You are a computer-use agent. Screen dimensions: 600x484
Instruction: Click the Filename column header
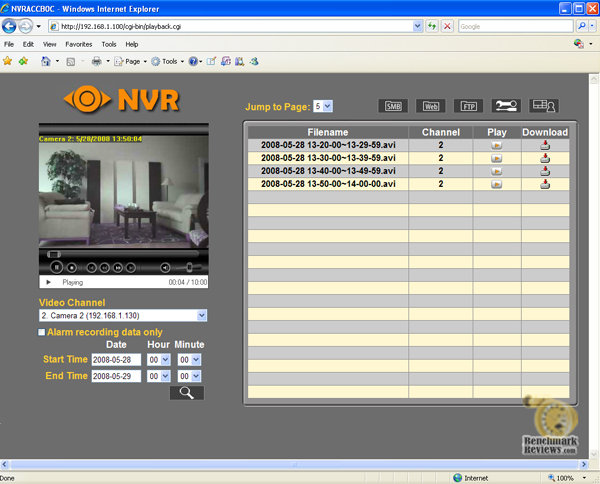pos(328,132)
